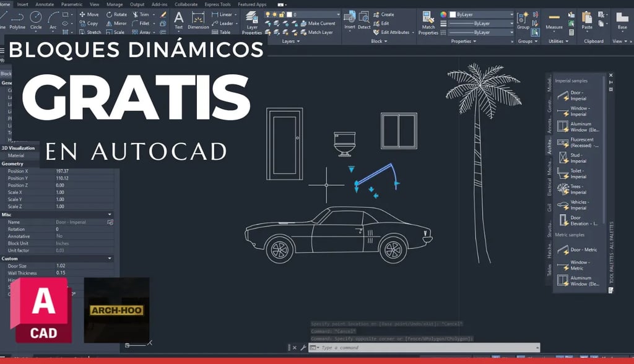
Task: Open Layer Properties manager
Action: tap(252, 23)
